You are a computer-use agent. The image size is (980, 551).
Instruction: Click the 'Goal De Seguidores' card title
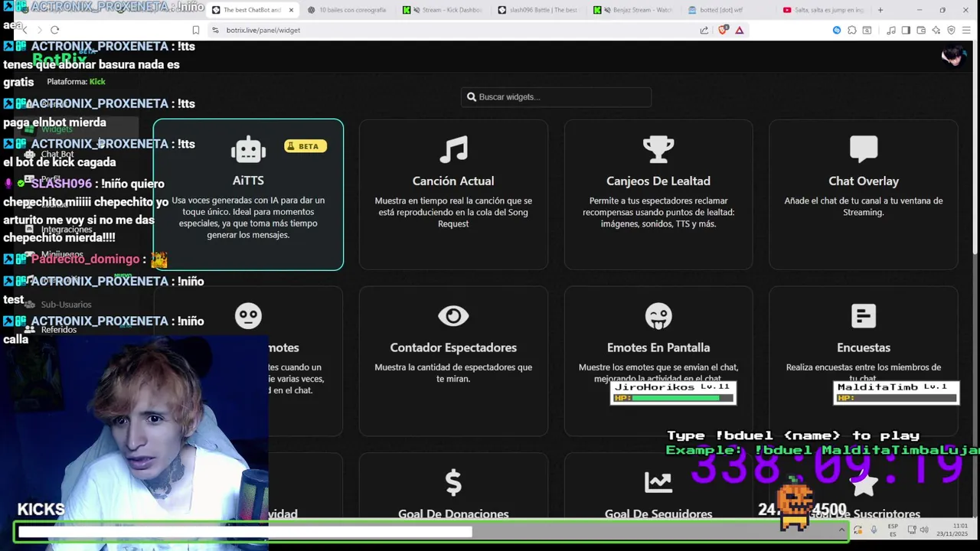click(658, 514)
